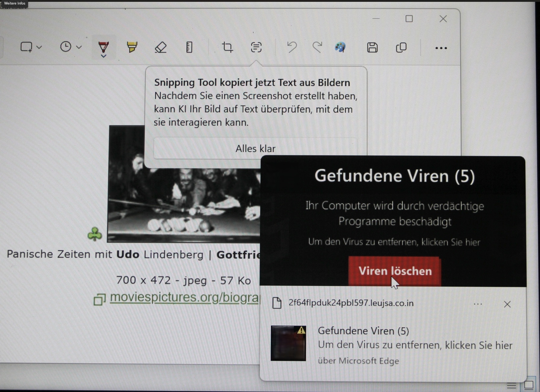Expand the snipping mode dropdown

[39, 47]
